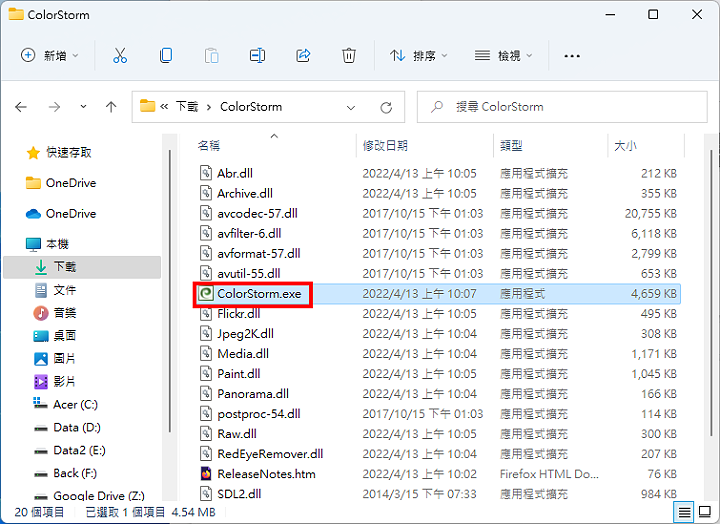Viewport: 720px width, 524px height.
Task: Go up one folder level arrow
Action: coord(111,107)
